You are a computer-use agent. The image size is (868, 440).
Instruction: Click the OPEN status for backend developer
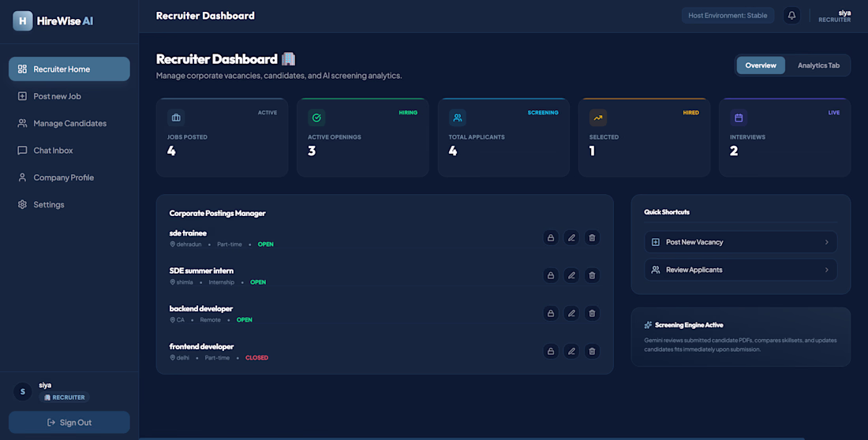click(x=244, y=320)
